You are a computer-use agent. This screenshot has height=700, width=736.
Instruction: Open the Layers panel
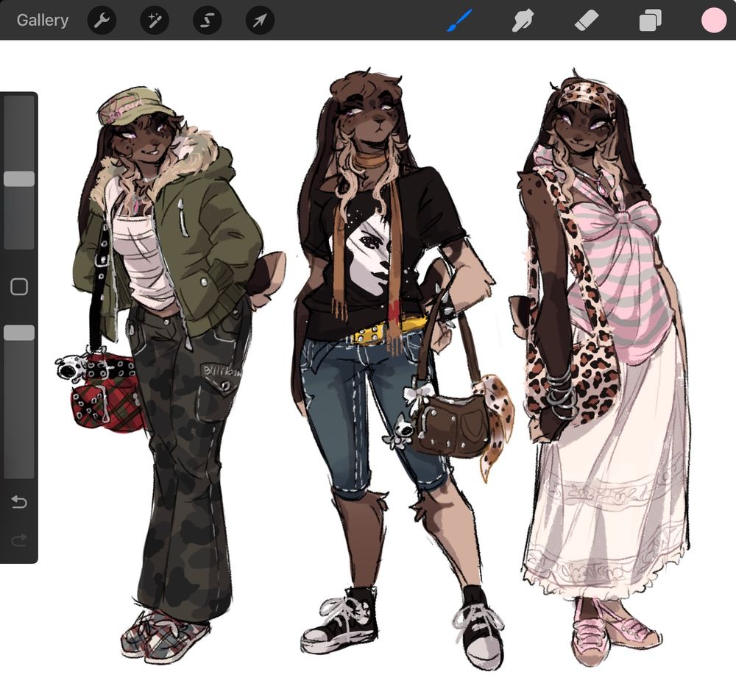point(650,21)
